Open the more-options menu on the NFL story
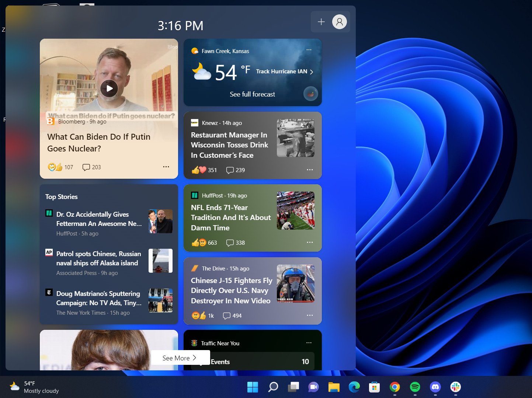The image size is (532, 398). [309, 242]
